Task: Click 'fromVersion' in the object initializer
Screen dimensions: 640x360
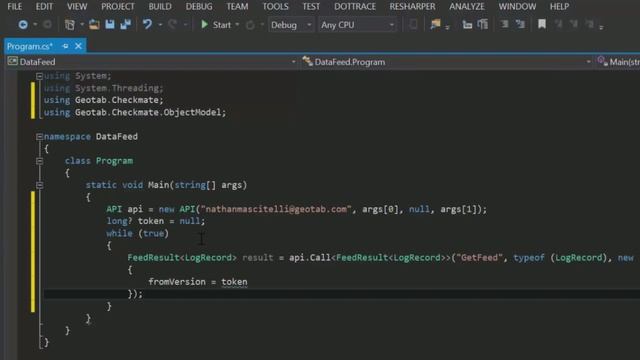Action: click(177, 282)
